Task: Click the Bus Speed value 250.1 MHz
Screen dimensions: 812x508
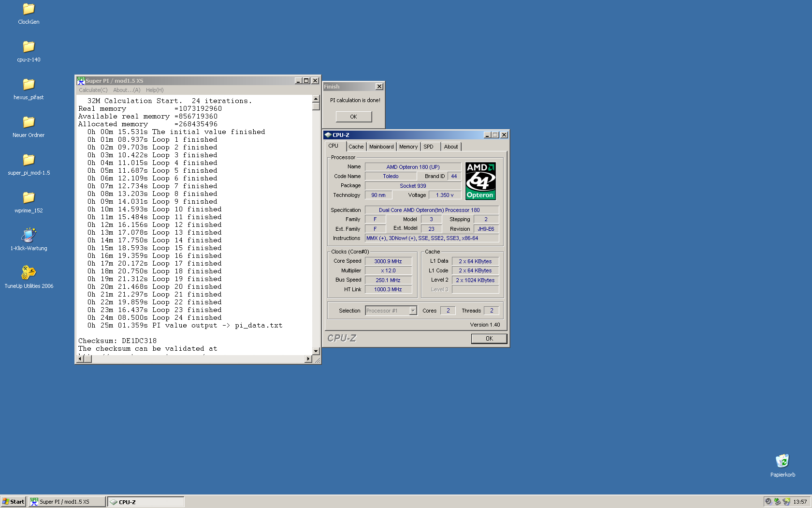Action: coord(388,280)
